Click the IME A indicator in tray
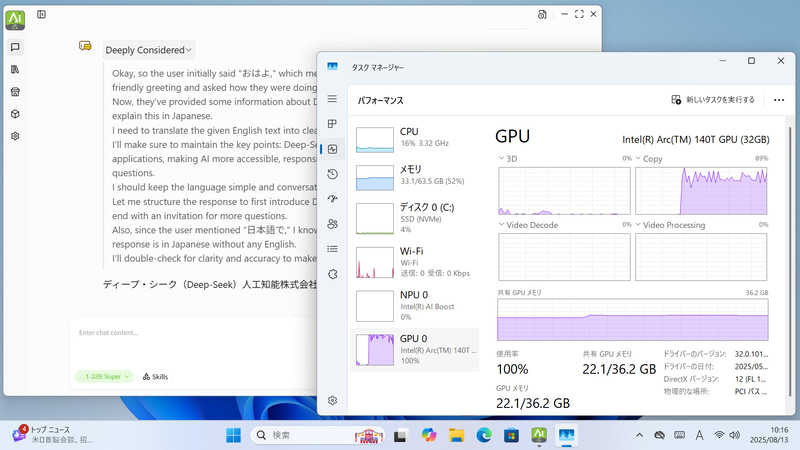The image size is (800, 450). tap(699, 435)
